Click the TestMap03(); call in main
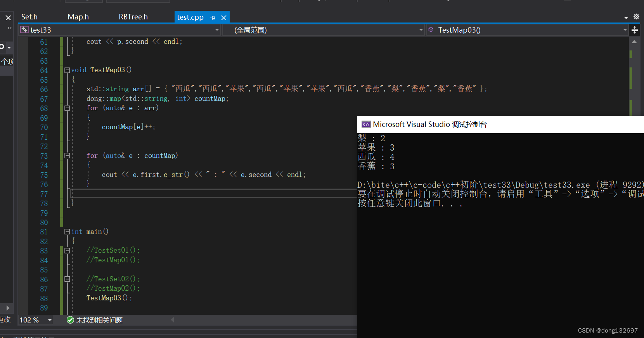Image resolution: width=644 pixels, height=338 pixels. point(109,298)
